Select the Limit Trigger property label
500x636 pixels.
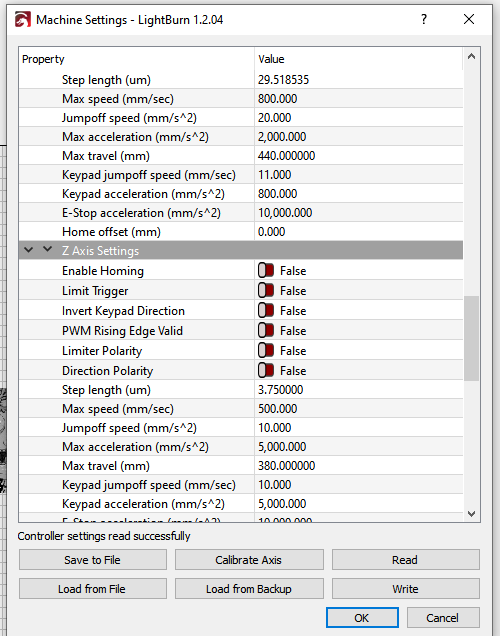[x=95, y=291]
